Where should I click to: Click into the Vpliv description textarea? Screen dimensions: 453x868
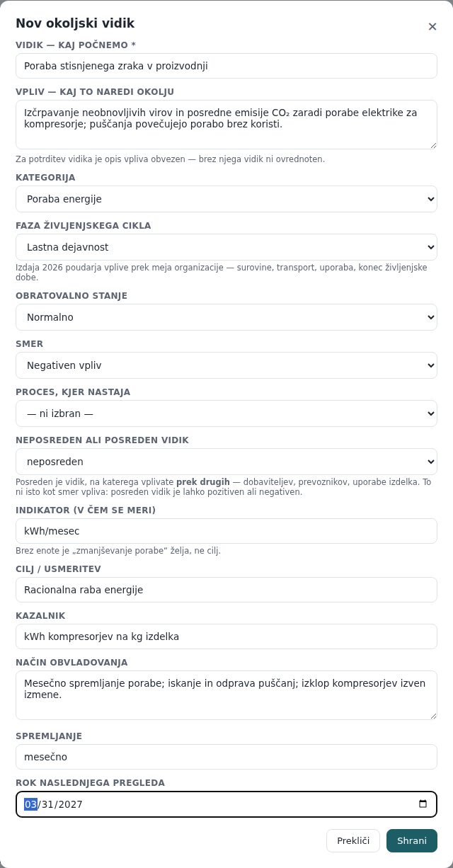tap(226, 125)
